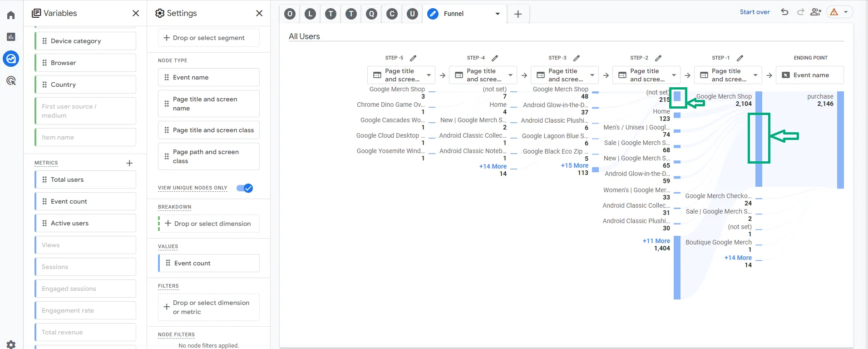Click the undo arrow icon
This screenshot has width=868, height=349.
pos(784,12)
